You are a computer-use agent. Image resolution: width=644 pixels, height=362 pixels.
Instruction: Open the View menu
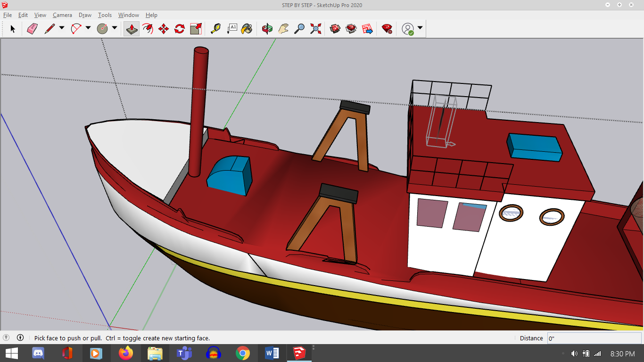coord(41,15)
